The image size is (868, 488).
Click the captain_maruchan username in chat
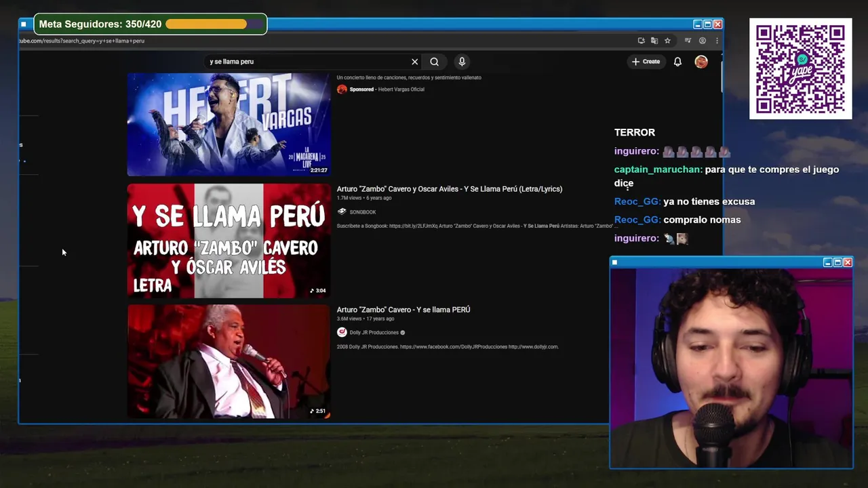tap(658, 169)
